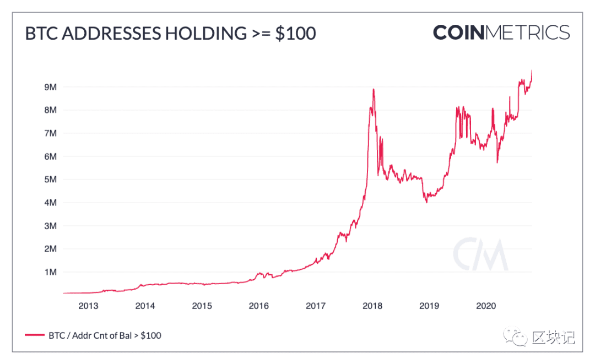Viewport: 595px width, 364px height.
Task: Click the 2013 x-axis label
Action: coord(88,306)
